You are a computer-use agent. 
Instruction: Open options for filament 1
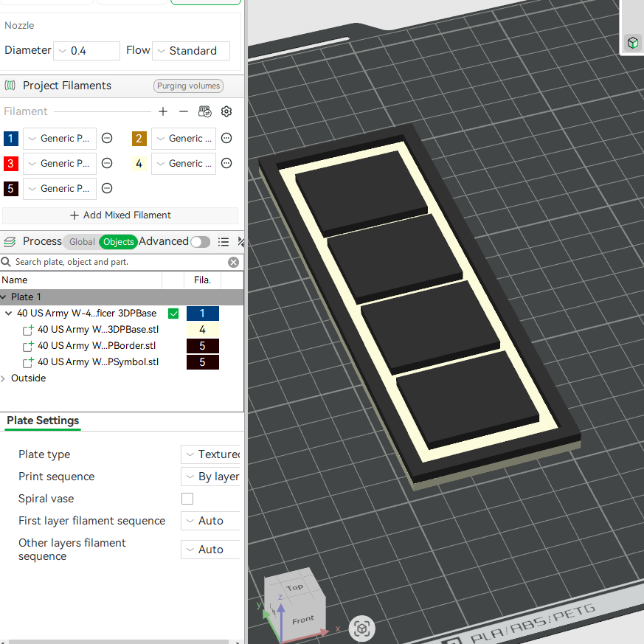107,138
